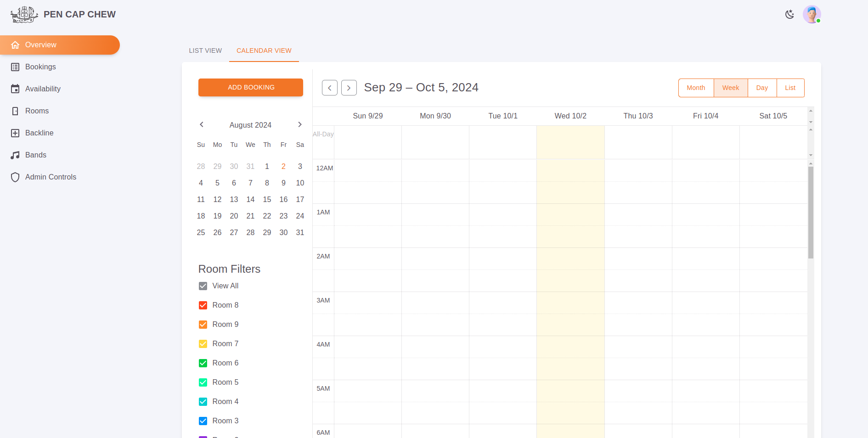Screen dimensions: 868x438
Task: Go to Availability calendar icon
Action: click(15, 89)
